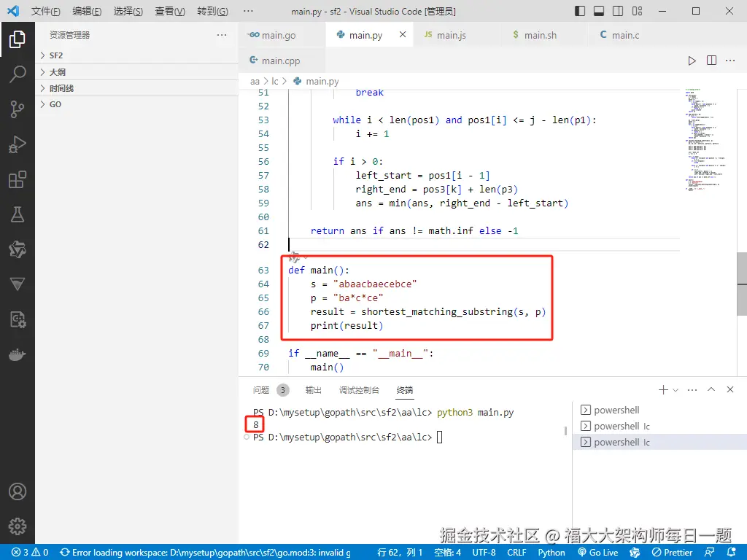Change CRLF end of line sequence
The image size is (747, 560).
click(516, 553)
